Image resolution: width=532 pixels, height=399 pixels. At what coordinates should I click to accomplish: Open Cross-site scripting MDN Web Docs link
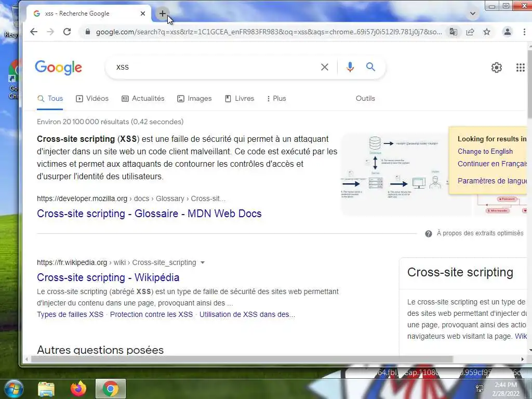point(149,214)
